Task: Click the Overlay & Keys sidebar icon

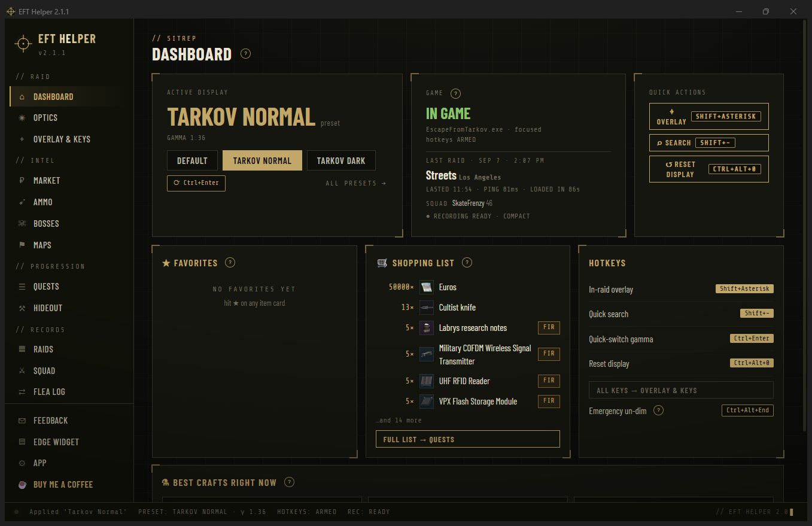Action: pyautogui.click(x=22, y=139)
